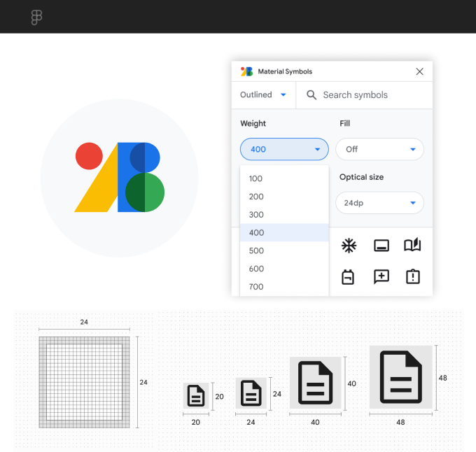Click the Weight label
Screen dimensions: 476x452
[x=253, y=123]
